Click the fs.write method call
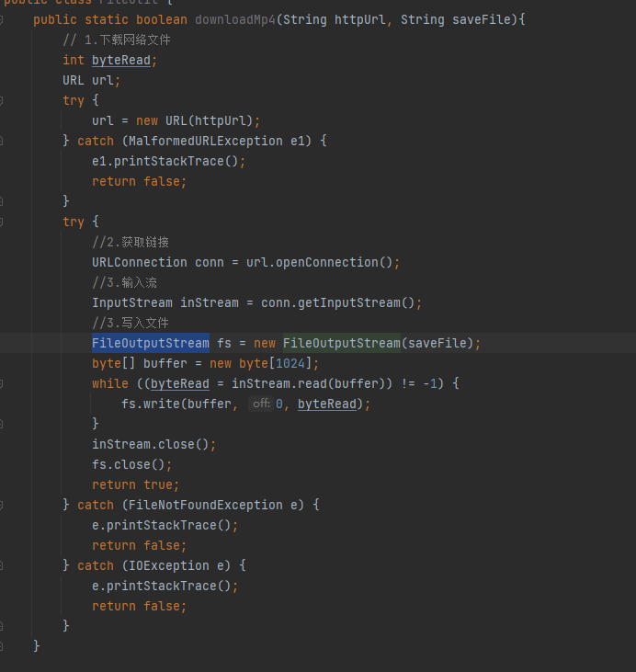The image size is (636, 672). click(151, 404)
